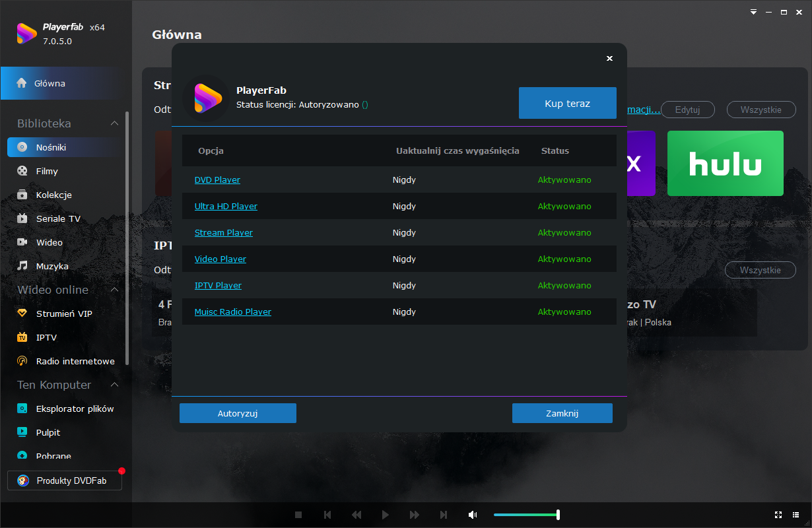Screen dimensions: 812x528
Task: Open the Radio internetowe icon
Action: pyautogui.click(x=22, y=361)
